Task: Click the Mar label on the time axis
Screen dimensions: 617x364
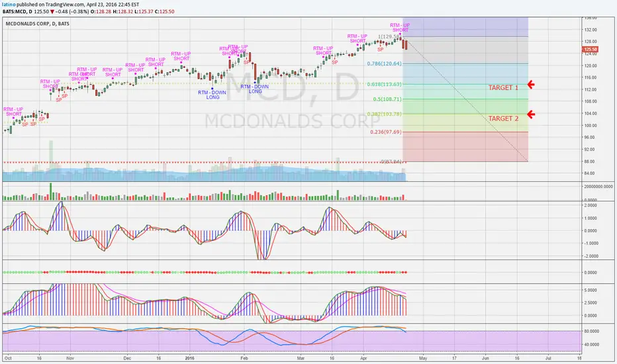Action: pos(301,359)
